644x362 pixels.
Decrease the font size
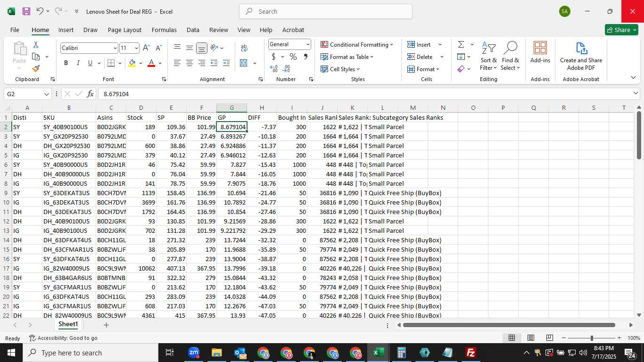pos(158,48)
